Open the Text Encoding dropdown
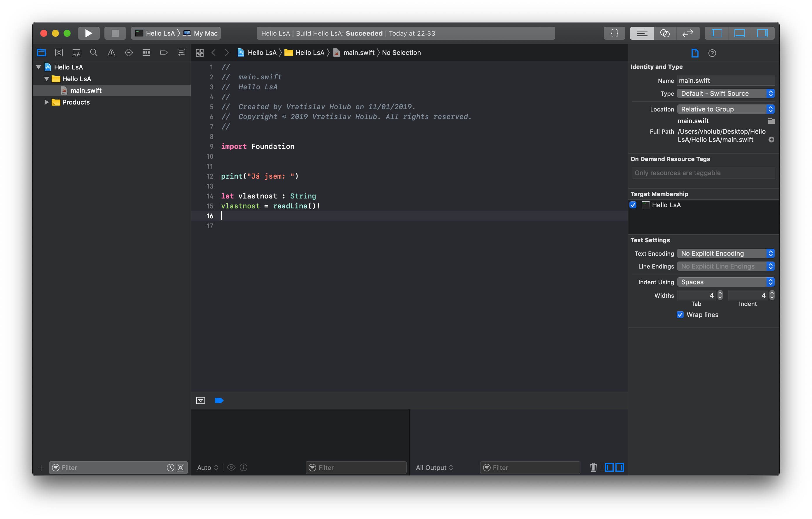The width and height of the screenshot is (812, 519). (725, 253)
